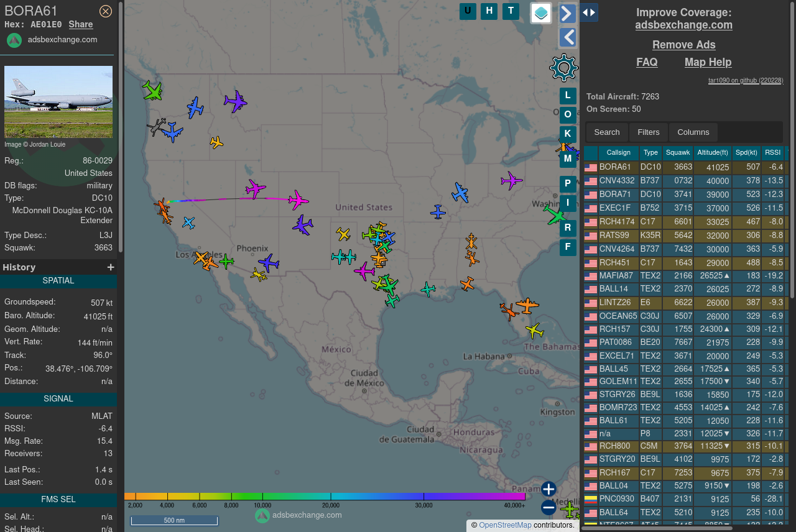Open the Columns tab
This screenshot has width=796, height=532.
[693, 132]
